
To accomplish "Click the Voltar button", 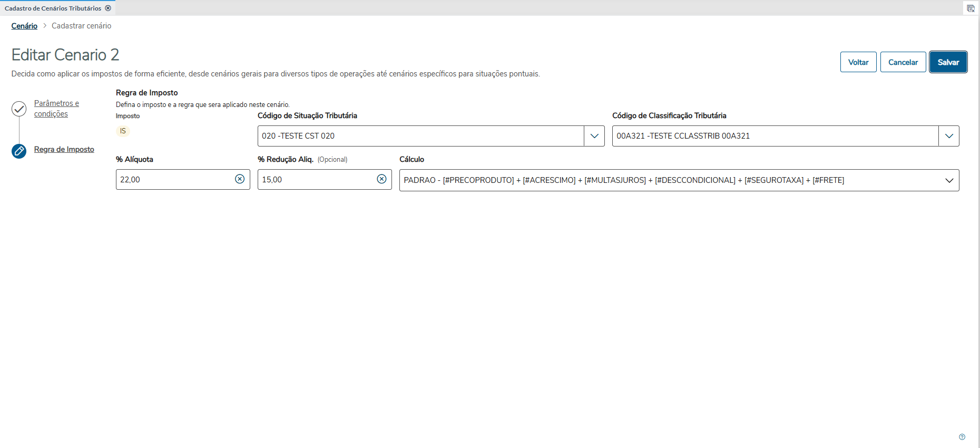I will (858, 62).
